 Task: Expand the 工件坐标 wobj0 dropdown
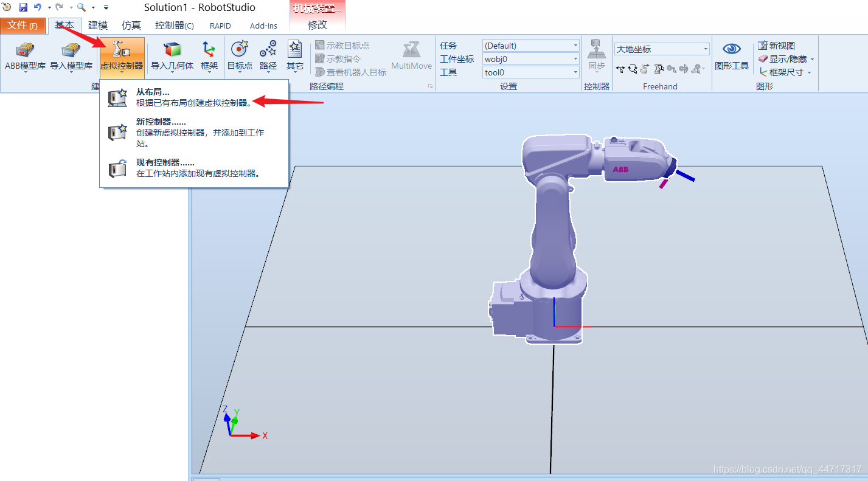[x=575, y=59]
